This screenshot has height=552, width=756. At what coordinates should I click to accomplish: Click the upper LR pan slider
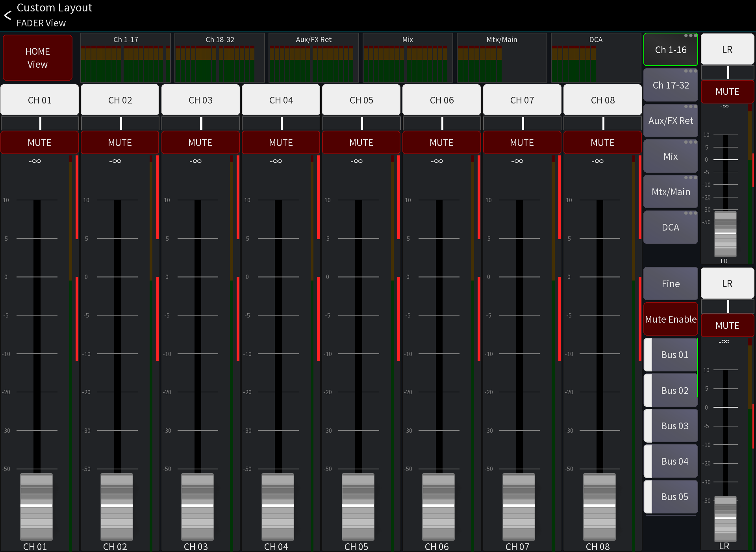pyautogui.click(x=728, y=72)
